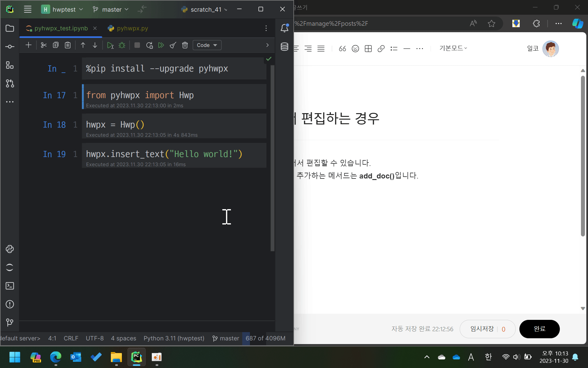Click the memory indicator 687 of 4096M
This screenshot has height=368, width=588.
[265, 338]
